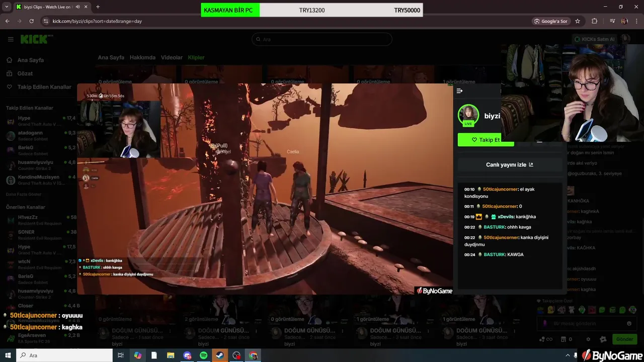
Task: Click the message input Bir mesaj gönderin
Action: (586, 323)
